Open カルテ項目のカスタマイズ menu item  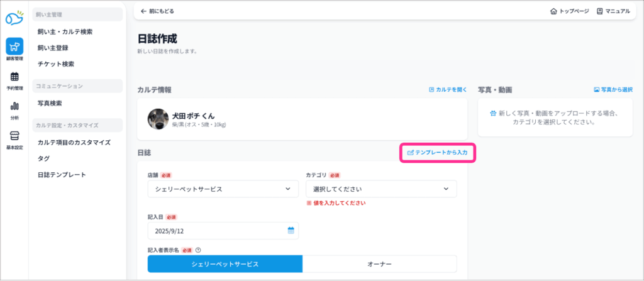click(x=74, y=142)
